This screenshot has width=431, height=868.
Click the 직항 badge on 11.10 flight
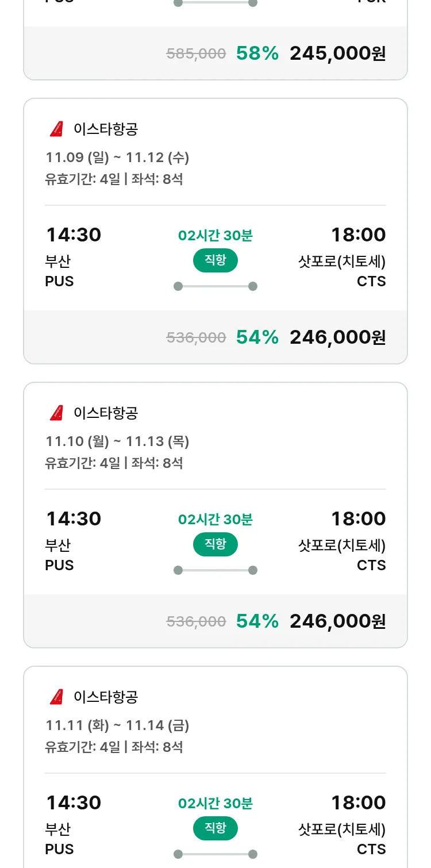click(215, 544)
